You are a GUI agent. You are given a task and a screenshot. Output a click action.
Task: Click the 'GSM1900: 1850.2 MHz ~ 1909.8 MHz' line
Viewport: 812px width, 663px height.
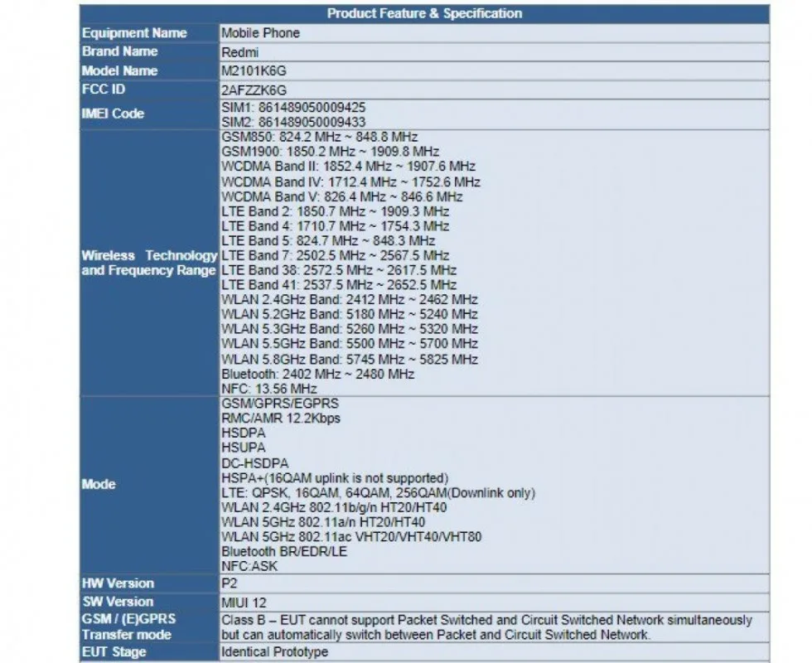[x=331, y=152]
